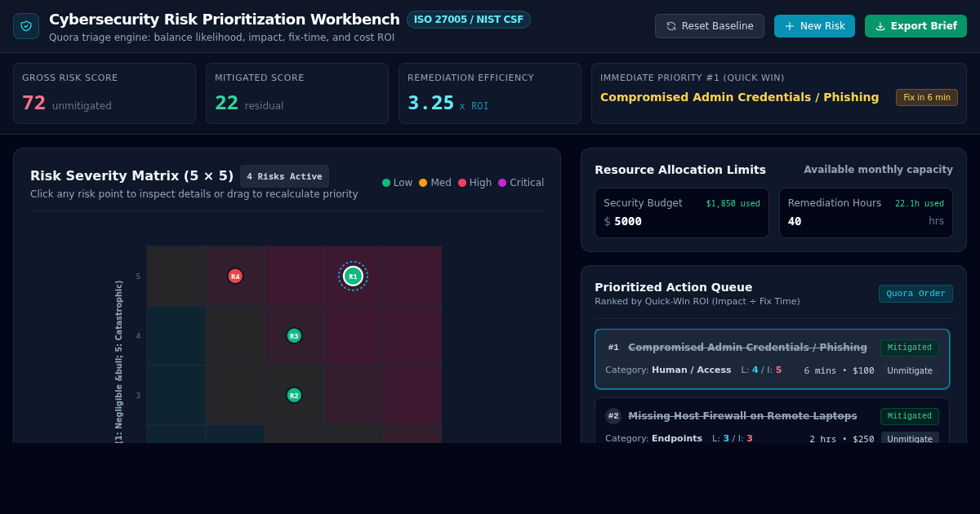Click the 3.25 x ROI value
980x514 pixels.
pos(448,104)
